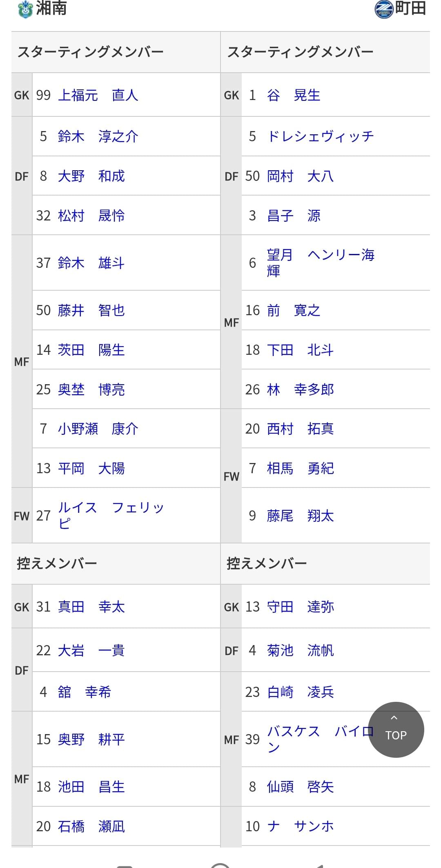Click forward ルイス フェリッピ link
Screen dimensions: 441x868
point(111,515)
